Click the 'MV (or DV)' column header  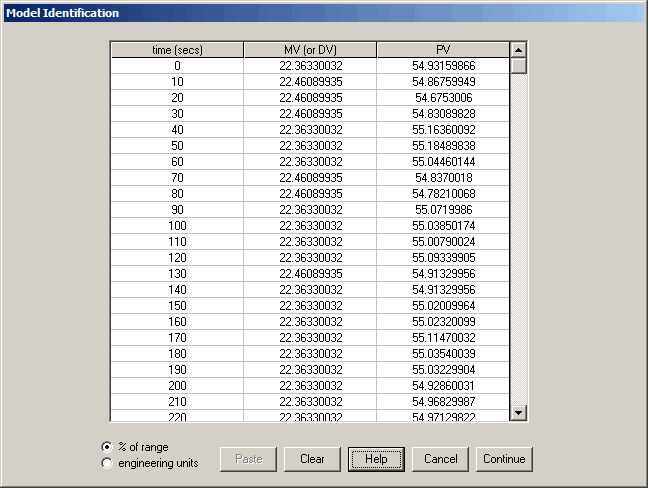[x=310, y=50]
